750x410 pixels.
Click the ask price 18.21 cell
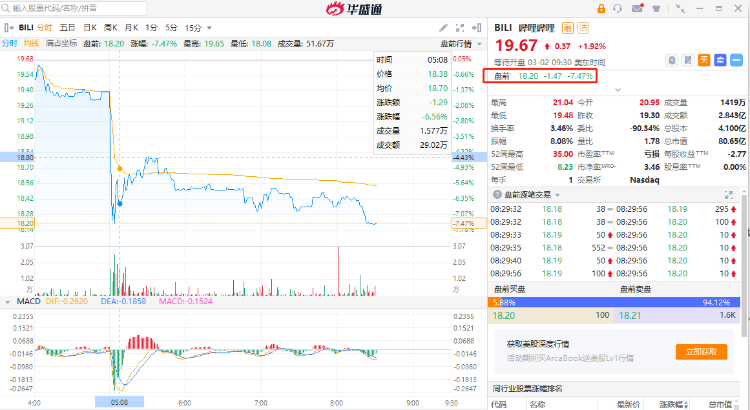pos(677,315)
